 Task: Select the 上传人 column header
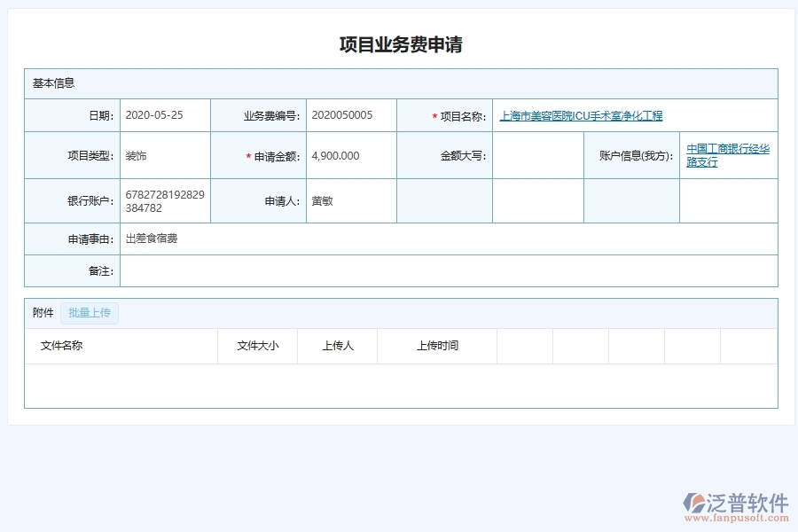[338, 346]
